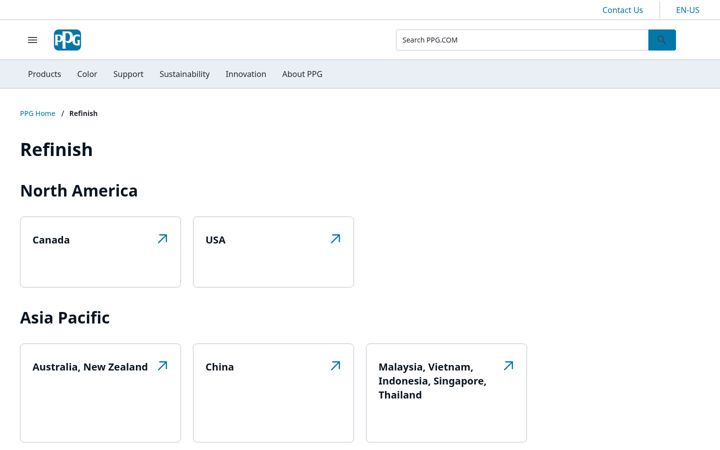Image resolution: width=720 pixels, height=450 pixels.
Task: Click the blue search magnifier button
Action: 662,40
